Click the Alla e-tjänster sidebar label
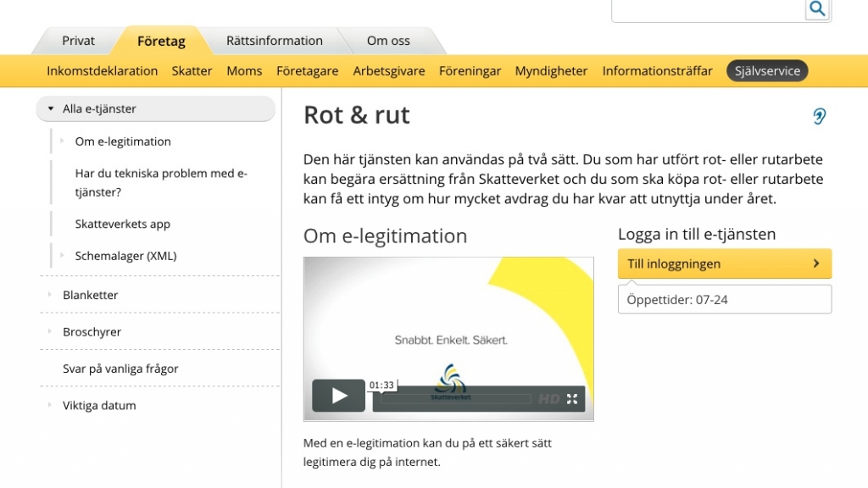 (x=99, y=108)
